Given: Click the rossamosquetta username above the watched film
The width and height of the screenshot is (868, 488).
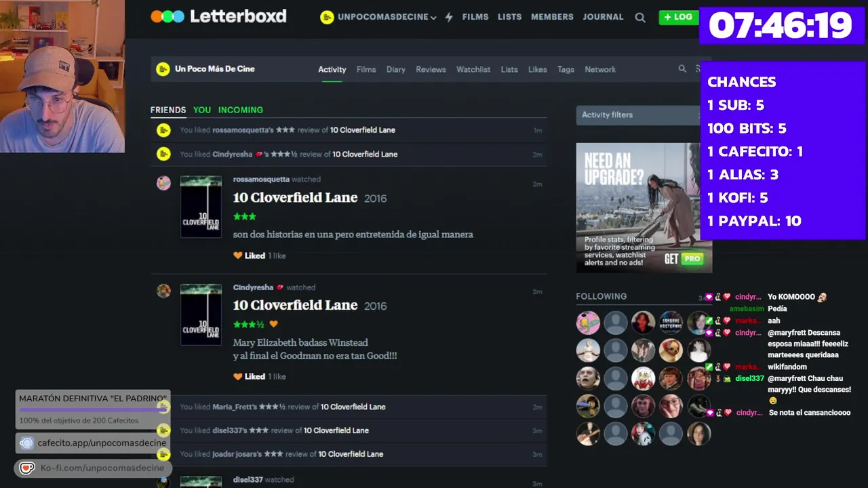Looking at the screenshot, I should [x=261, y=179].
